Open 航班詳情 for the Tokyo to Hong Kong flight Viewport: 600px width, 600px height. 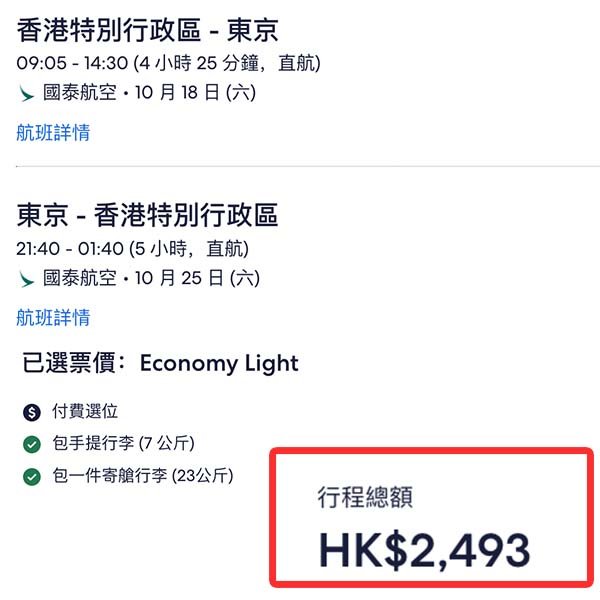pos(53,318)
